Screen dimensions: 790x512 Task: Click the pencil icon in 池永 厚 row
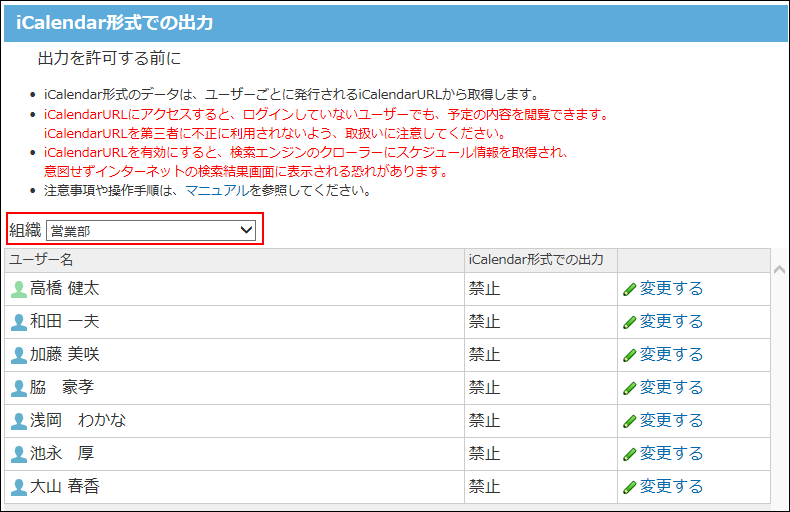[629, 454]
